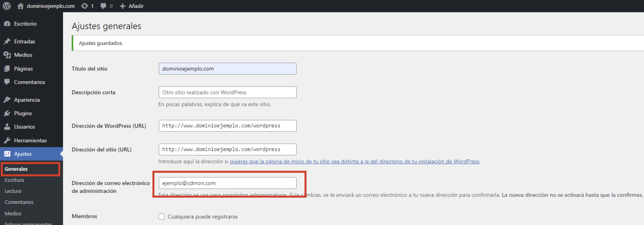Select the Generales settings submenu

pos(16,169)
